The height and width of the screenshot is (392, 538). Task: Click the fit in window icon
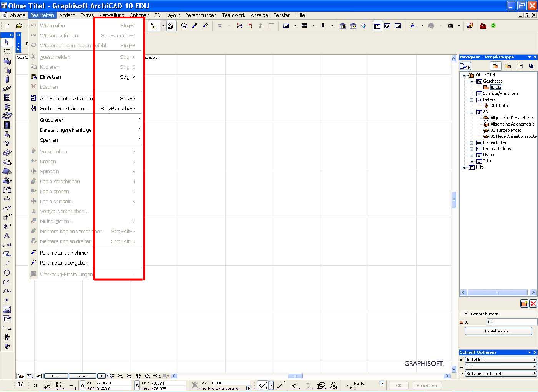coord(147,376)
